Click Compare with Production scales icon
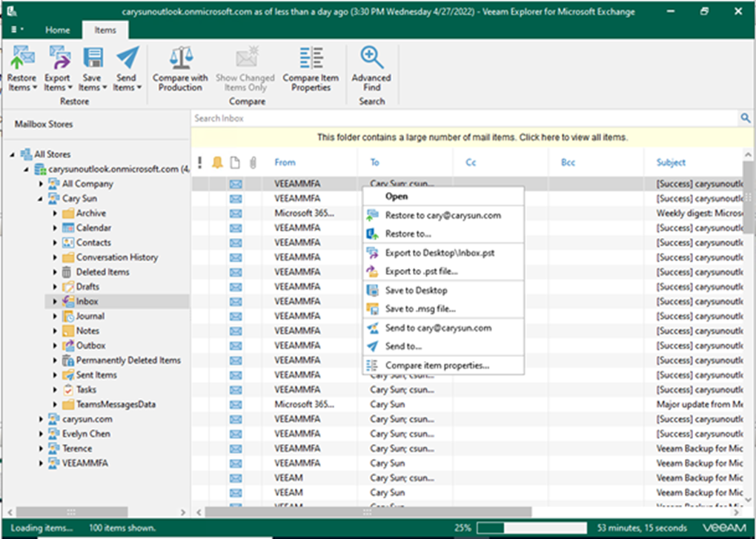The image size is (756, 539). 181,58
